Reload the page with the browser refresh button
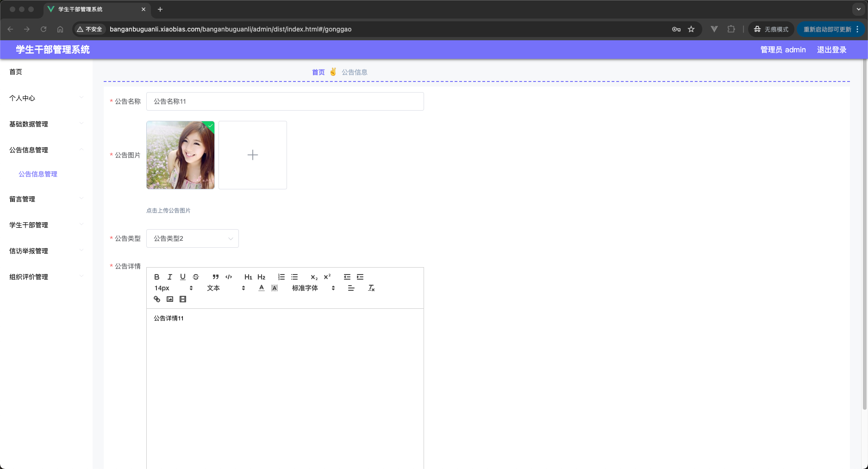The width and height of the screenshot is (868, 469). pos(44,29)
